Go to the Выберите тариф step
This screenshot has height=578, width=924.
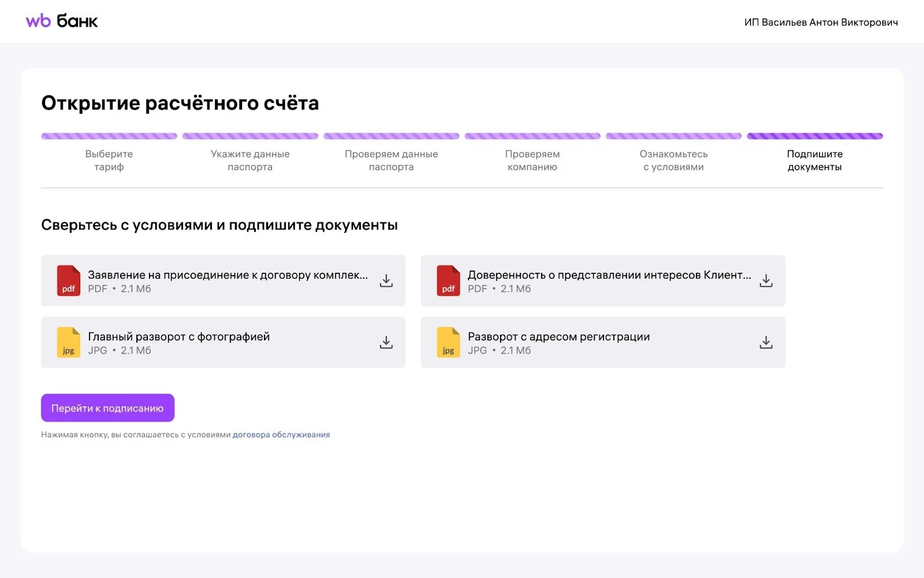(x=109, y=160)
